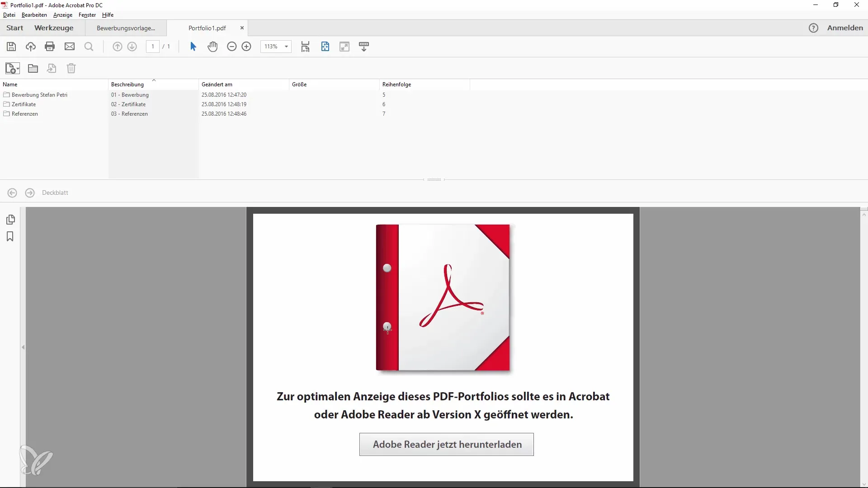Click the page number input field
This screenshot has height=488, width=868.
pyautogui.click(x=153, y=47)
